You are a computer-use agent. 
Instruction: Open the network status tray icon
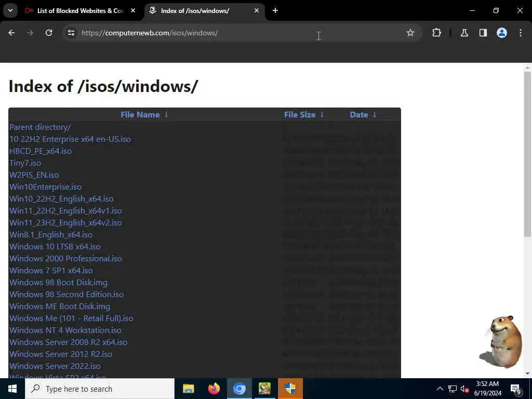pos(453,389)
